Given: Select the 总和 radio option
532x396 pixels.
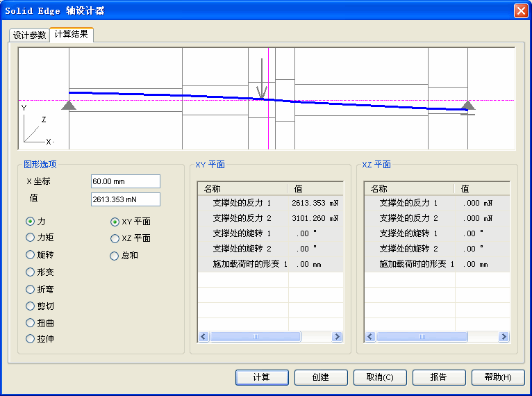Looking at the screenshot, I should point(115,256).
